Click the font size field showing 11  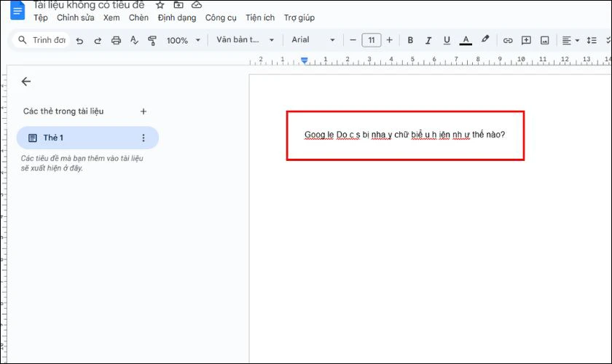[371, 40]
